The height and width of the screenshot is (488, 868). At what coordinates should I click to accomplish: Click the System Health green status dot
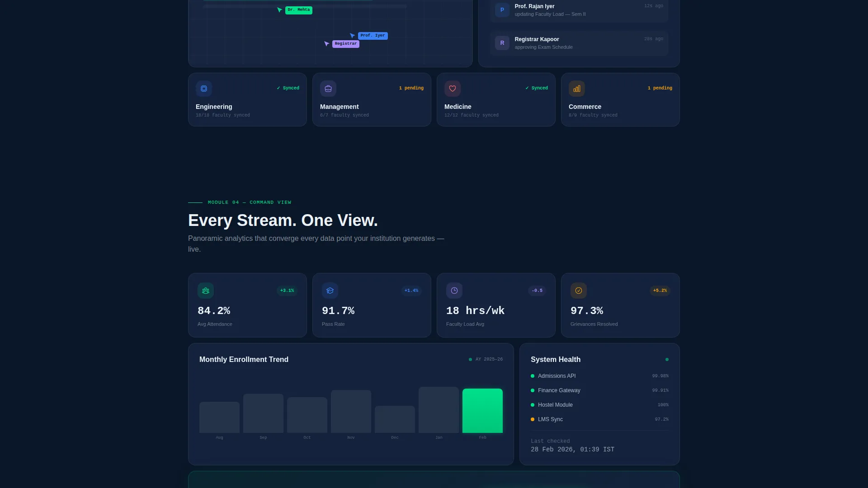pos(667,360)
